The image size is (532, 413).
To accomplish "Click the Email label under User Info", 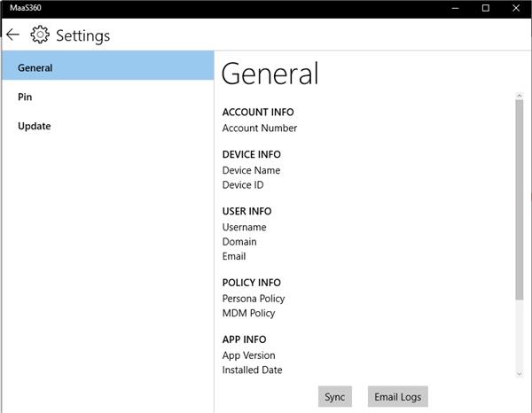I will click(x=234, y=256).
